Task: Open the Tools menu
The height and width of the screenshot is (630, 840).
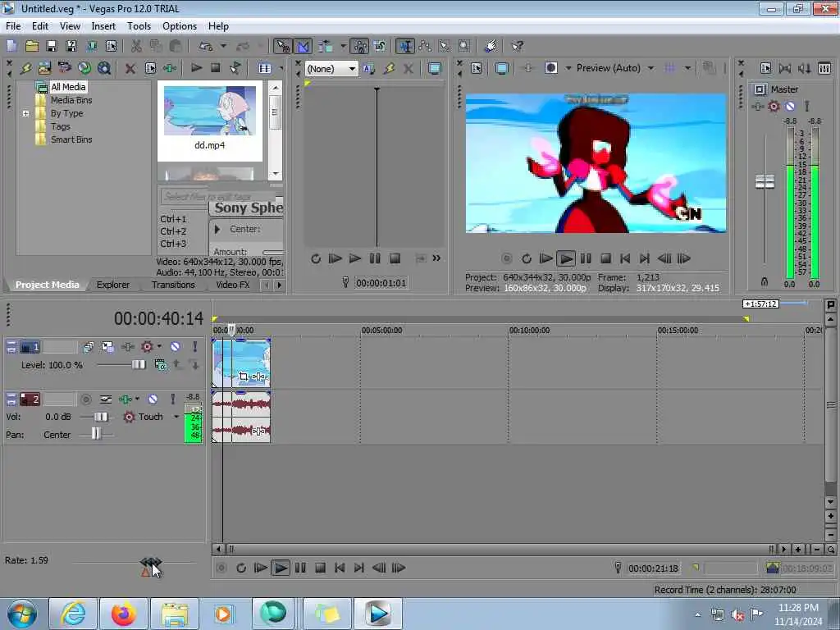Action: tap(139, 26)
